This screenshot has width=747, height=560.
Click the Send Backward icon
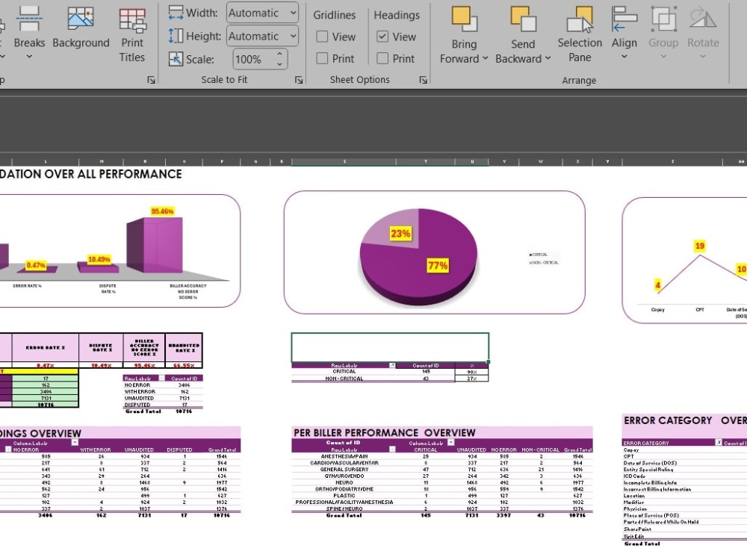(523, 19)
